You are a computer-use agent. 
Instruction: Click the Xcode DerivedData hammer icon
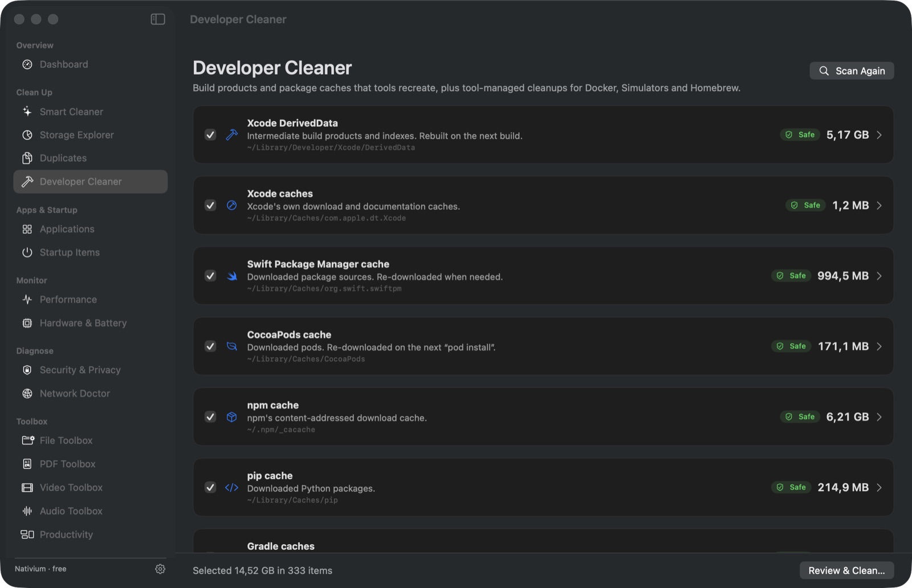[231, 134]
